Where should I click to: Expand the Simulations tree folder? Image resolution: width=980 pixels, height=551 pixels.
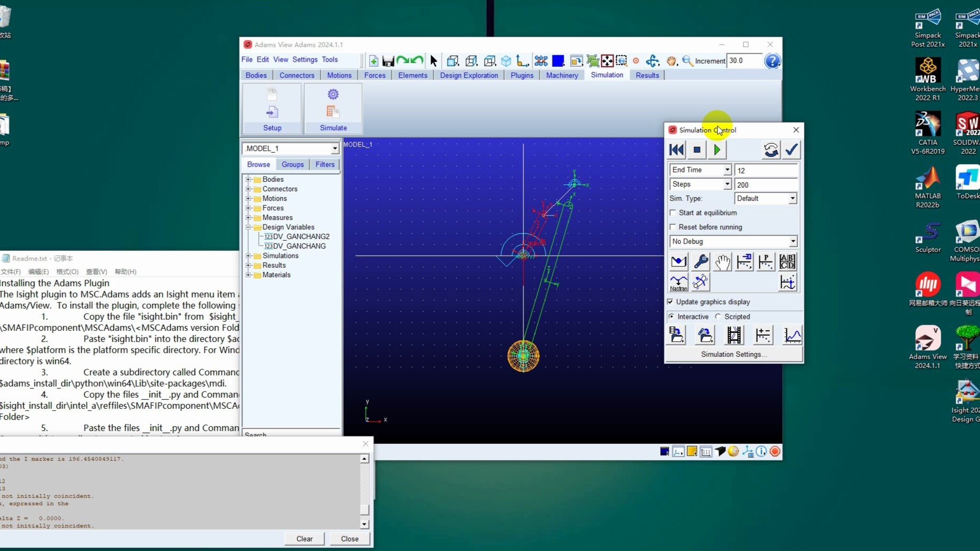(x=248, y=256)
